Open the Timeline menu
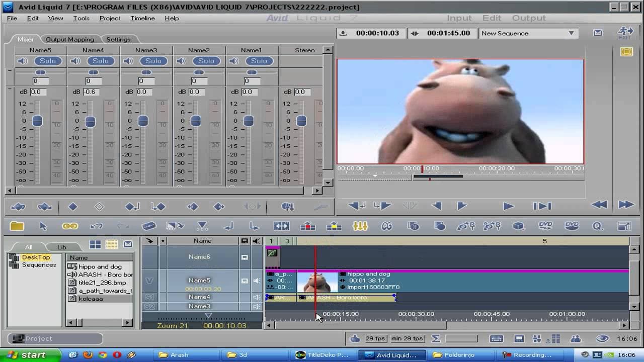Viewport: 644px width, 362px height. tap(142, 18)
